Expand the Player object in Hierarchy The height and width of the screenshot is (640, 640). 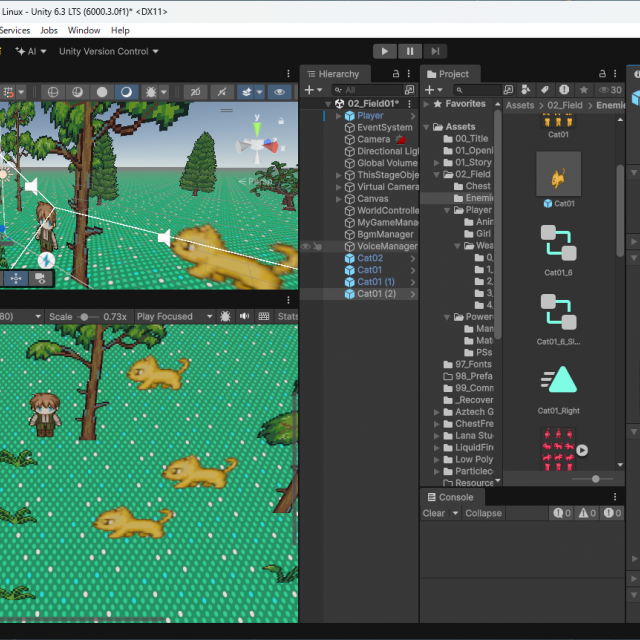[x=338, y=116]
